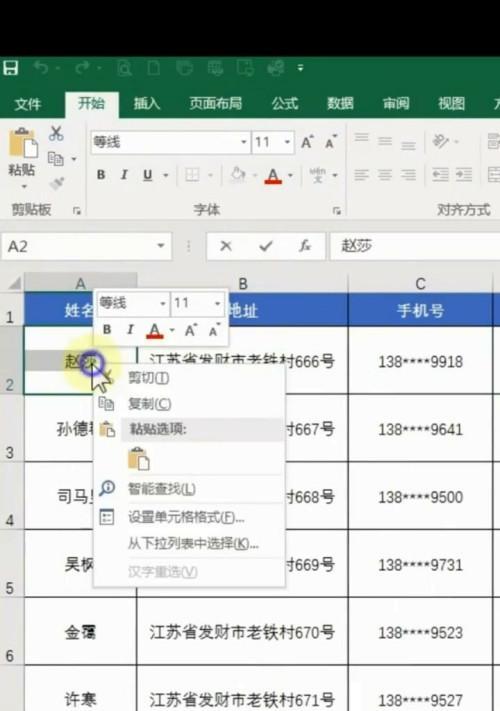Screen dimensions: 500x711
Task: Click the Cut scissors icon in ribbon
Action: (x=56, y=133)
